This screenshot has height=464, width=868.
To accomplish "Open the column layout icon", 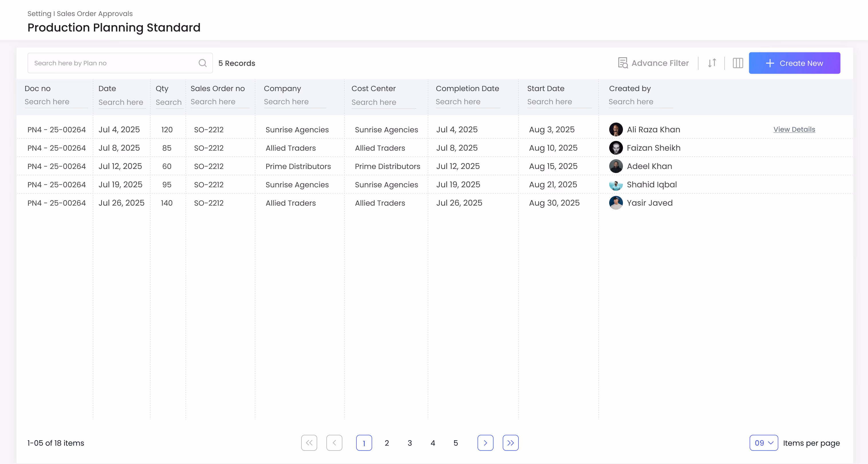I will point(737,63).
